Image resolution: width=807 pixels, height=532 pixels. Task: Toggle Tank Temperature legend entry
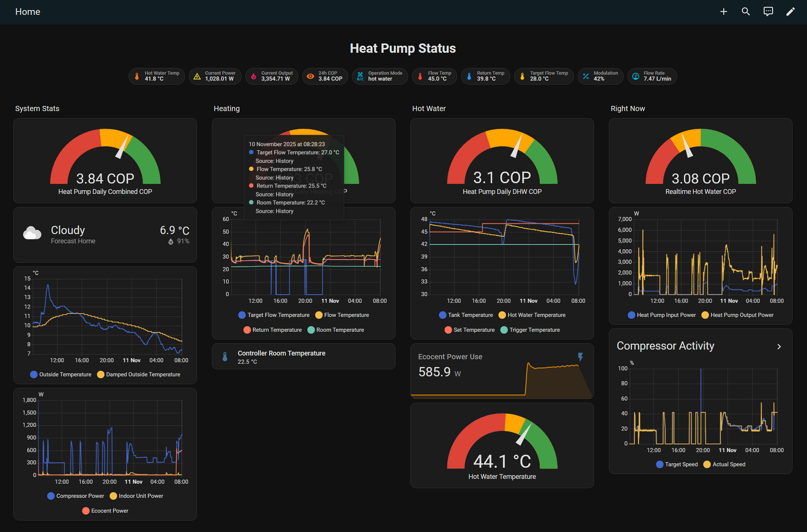tap(465, 315)
